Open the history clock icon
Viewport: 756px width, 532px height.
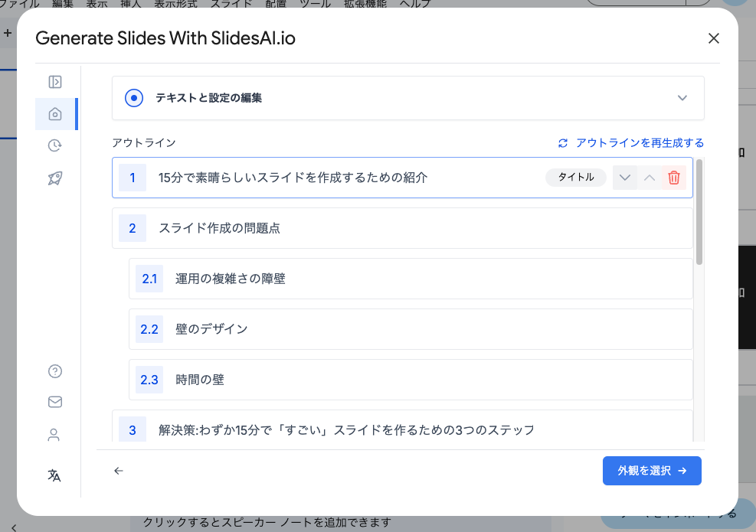click(54, 145)
